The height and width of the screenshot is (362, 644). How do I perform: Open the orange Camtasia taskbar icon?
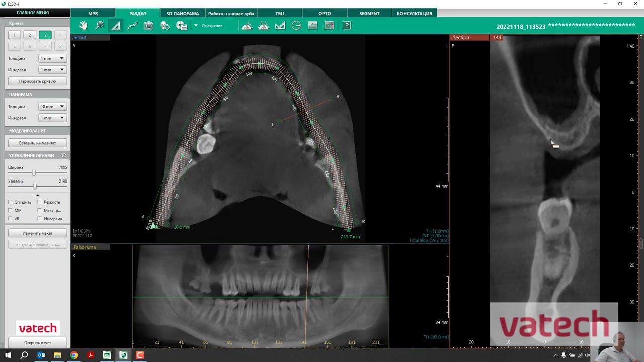point(140,355)
